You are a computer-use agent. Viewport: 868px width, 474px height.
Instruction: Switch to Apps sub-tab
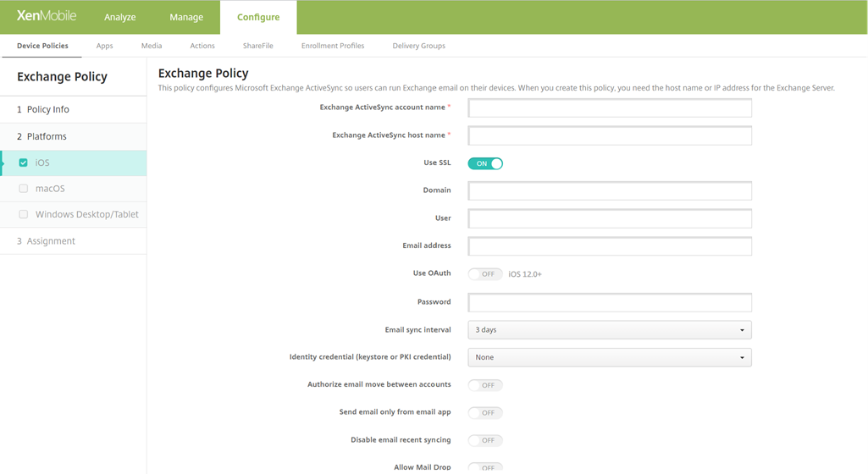pyautogui.click(x=105, y=46)
